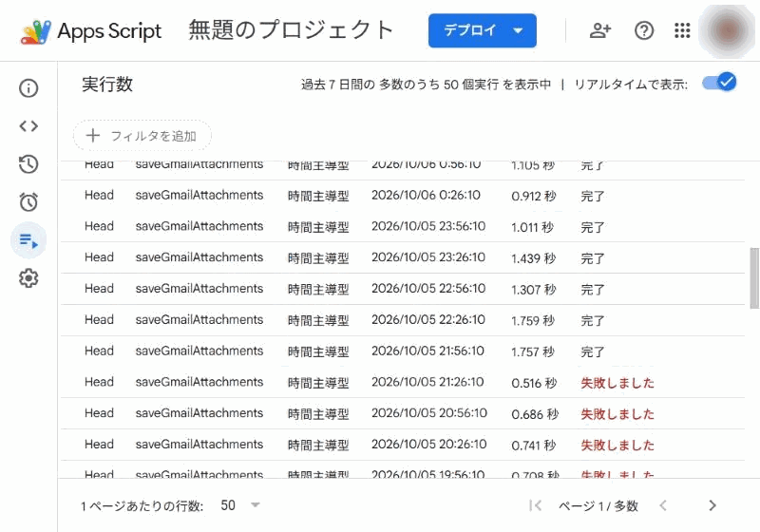The width and height of the screenshot is (760, 532).
Task: Click the 0.741 秒 duration cell
Action: point(533,445)
